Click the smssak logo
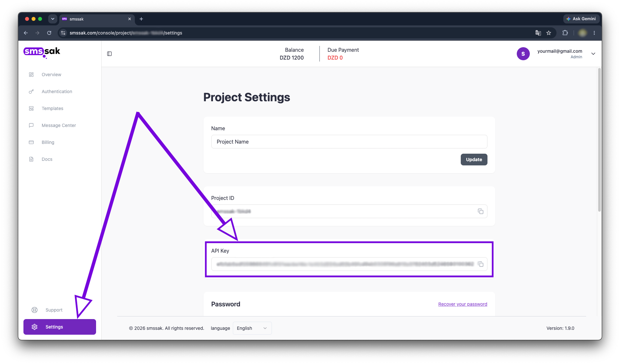The image size is (620, 364). pos(42,52)
